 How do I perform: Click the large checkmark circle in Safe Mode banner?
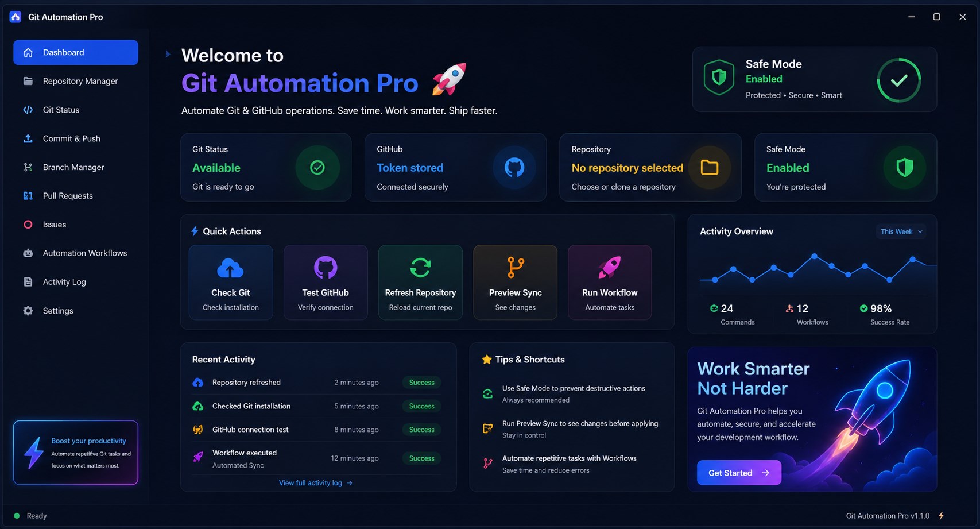(898, 80)
